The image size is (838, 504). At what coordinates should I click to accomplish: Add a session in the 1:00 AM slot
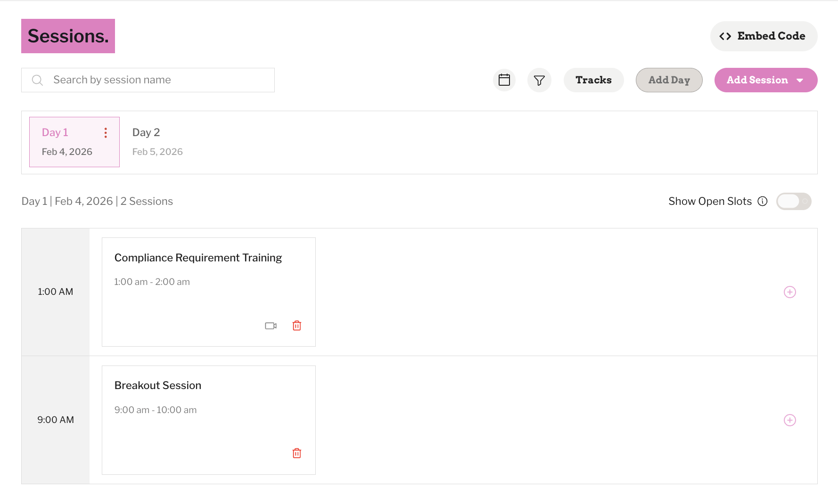click(x=790, y=292)
